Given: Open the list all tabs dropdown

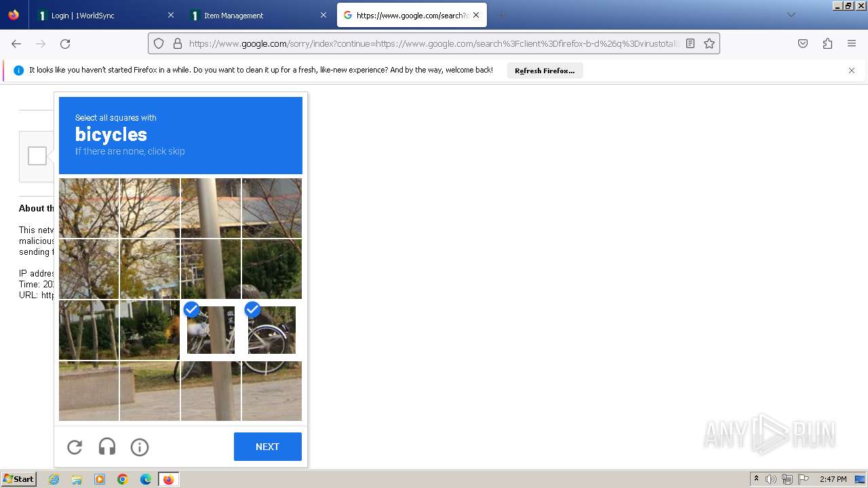Looking at the screenshot, I should click(791, 15).
